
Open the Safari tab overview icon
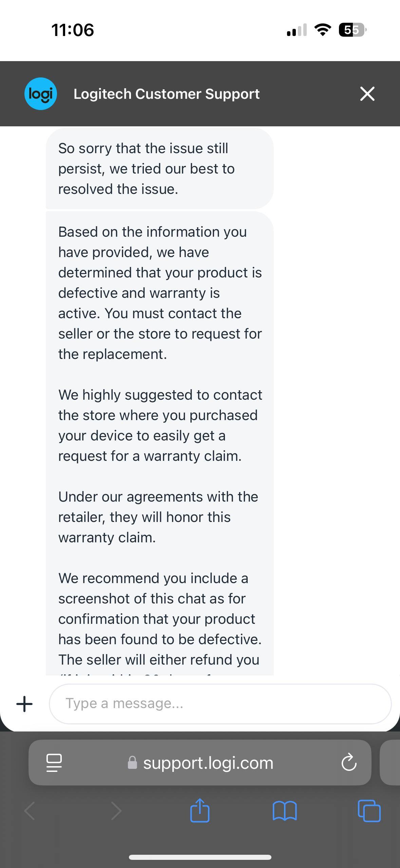[x=369, y=811]
